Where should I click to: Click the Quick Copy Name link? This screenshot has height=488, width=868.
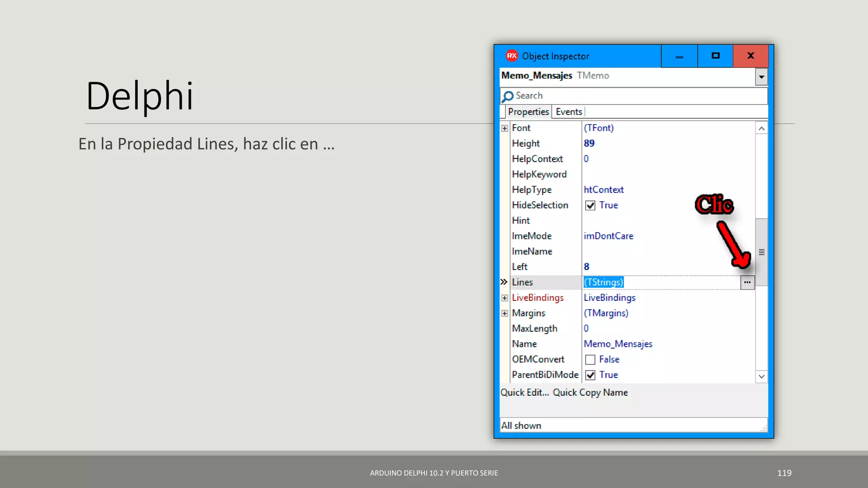590,392
